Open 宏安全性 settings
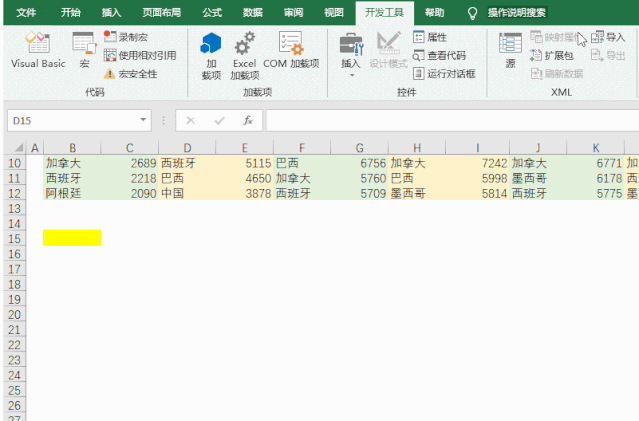 (x=130, y=74)
